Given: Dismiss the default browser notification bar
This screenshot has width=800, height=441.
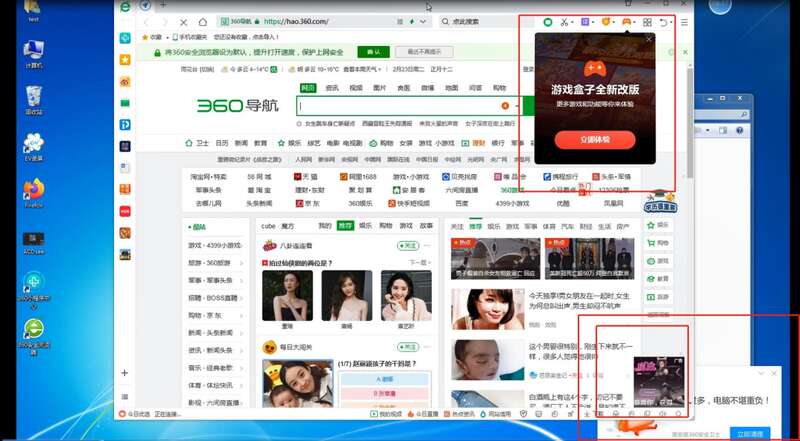Looking at the screenshot, I should (685, 52).
